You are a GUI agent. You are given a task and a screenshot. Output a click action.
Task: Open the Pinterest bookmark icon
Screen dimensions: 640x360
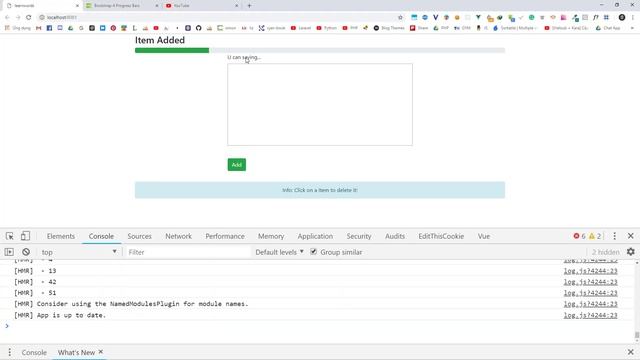113,28
